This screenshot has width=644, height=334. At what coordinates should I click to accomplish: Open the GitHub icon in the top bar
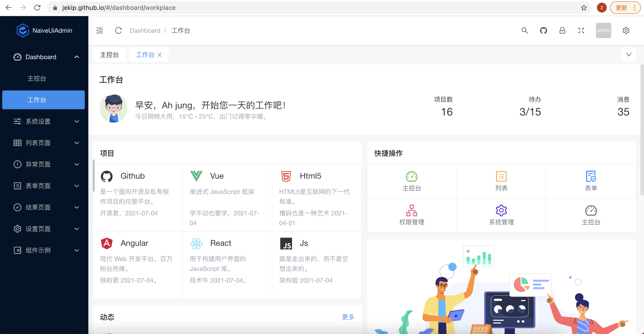coord(543,30)
